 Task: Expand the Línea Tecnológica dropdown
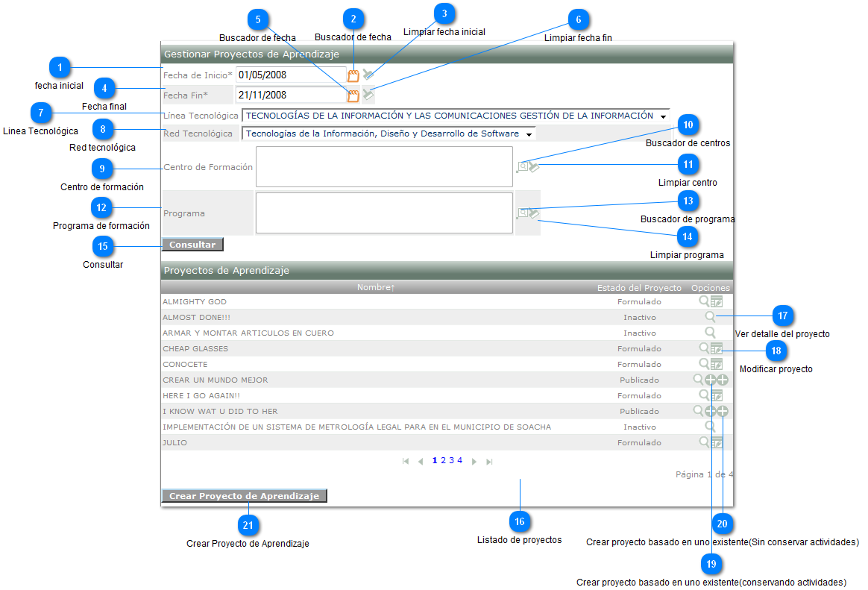click(x=663, y=116)
